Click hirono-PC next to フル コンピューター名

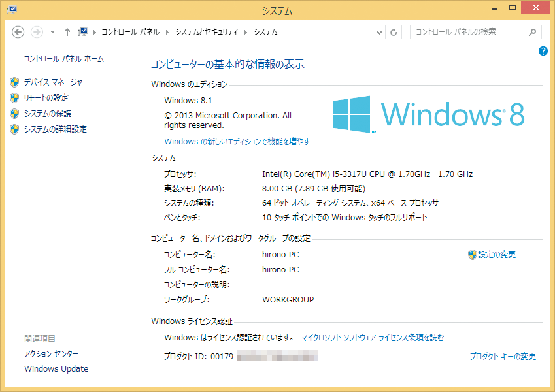coord(280,270)
